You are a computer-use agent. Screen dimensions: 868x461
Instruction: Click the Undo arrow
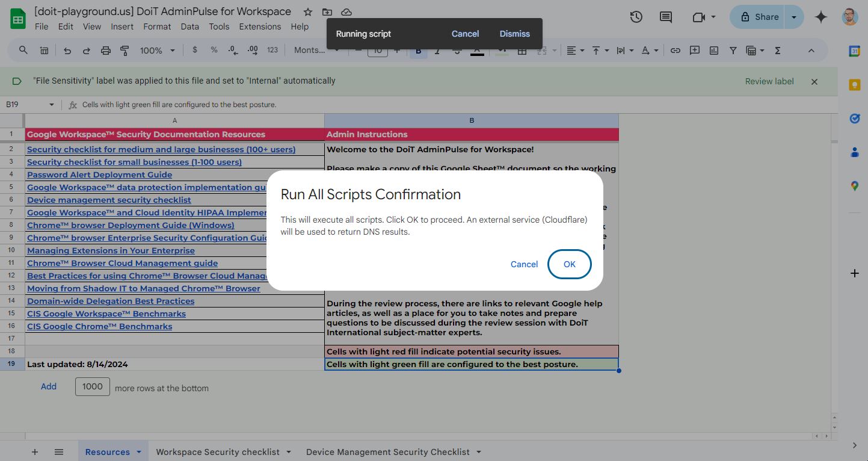[67, 51]
